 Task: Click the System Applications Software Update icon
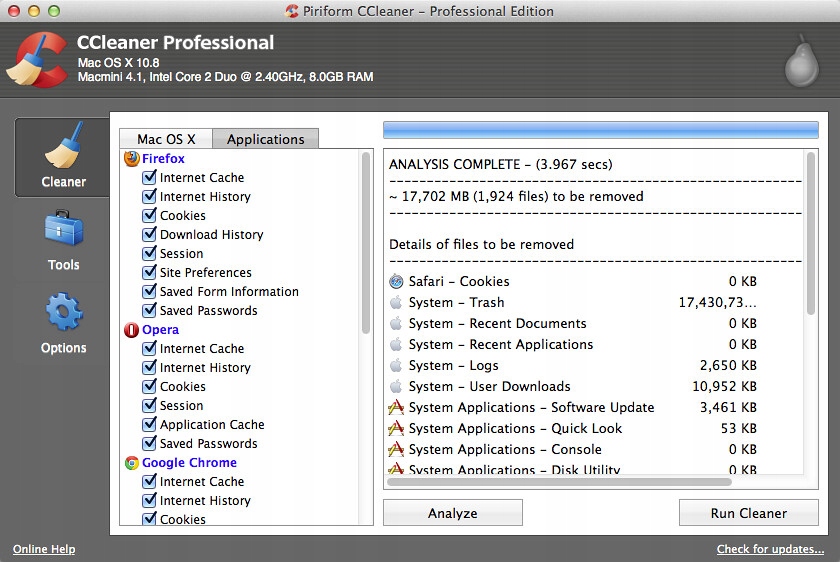tap(396, 408)
